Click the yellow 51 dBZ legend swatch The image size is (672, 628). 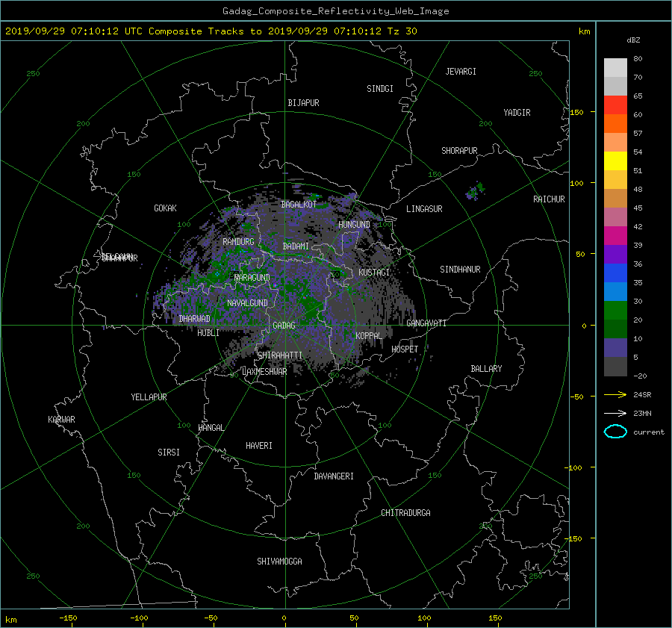(x=615, y=161)
